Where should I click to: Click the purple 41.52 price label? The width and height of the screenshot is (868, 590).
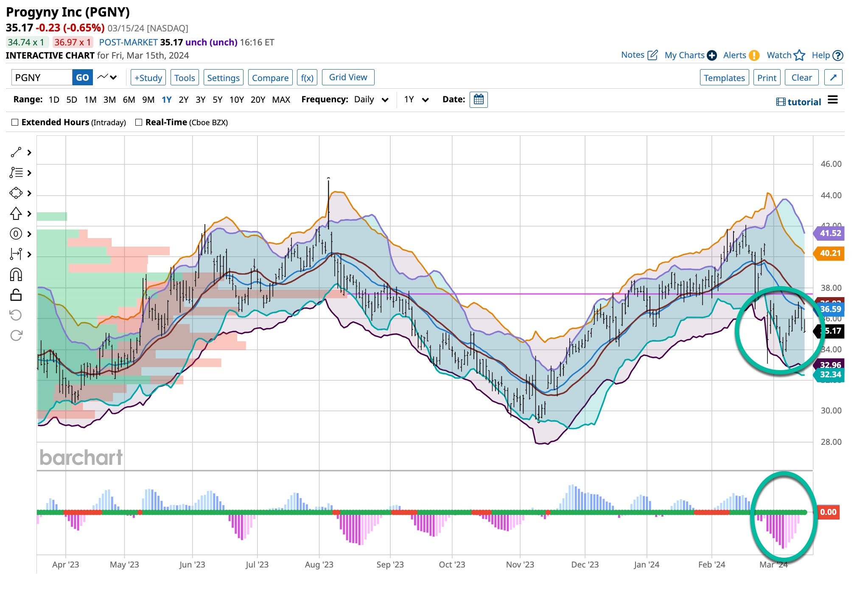pyautogui.click(x=829, y=233)
